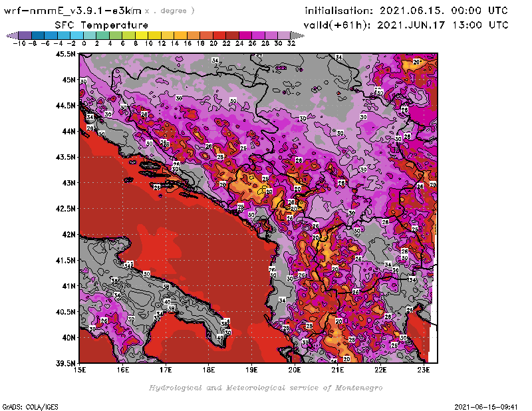
Task: Pick the orange swatch between 16 and 18
Action: tap(194, 36)
